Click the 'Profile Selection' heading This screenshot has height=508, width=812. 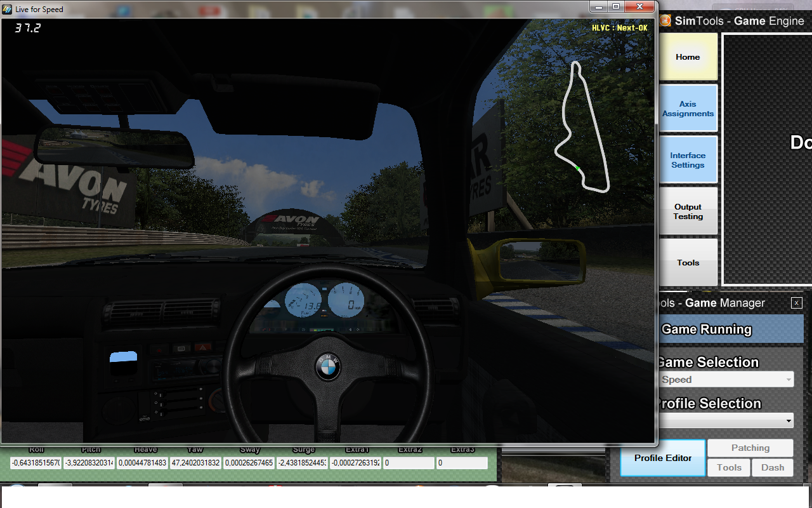pos(707,403)
